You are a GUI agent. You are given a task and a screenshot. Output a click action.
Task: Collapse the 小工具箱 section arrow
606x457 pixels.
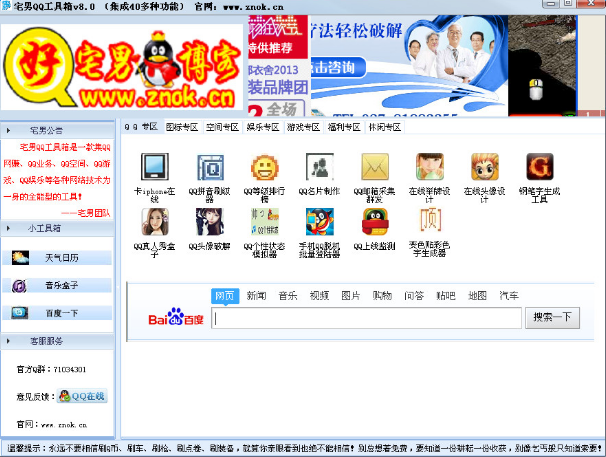tap(8, 228)
